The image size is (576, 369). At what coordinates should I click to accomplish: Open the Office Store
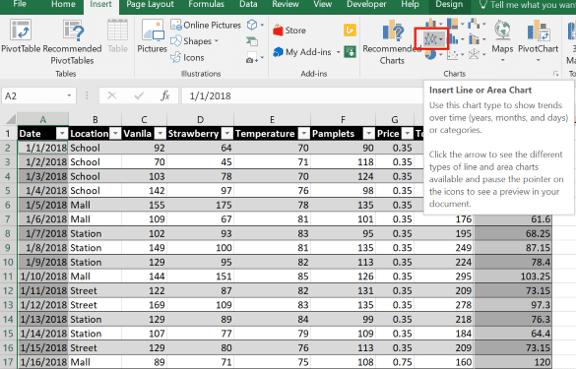tap(289, 30)
